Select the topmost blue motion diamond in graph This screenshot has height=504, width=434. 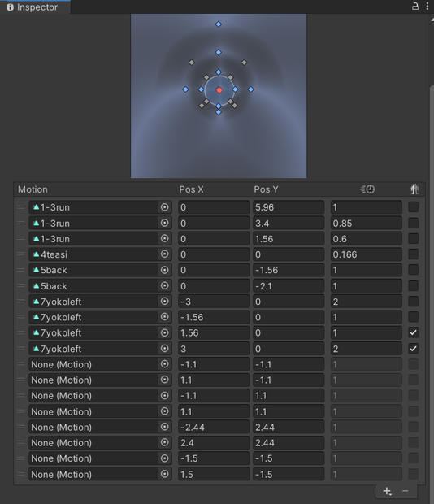coord(219,24)
